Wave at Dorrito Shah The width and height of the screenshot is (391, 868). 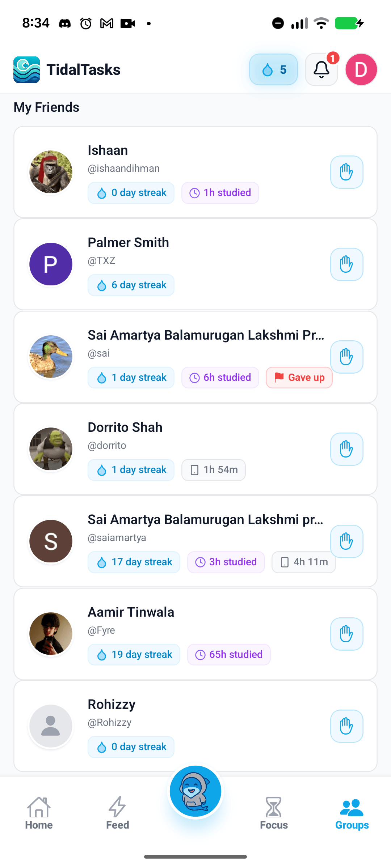(346, 449)
